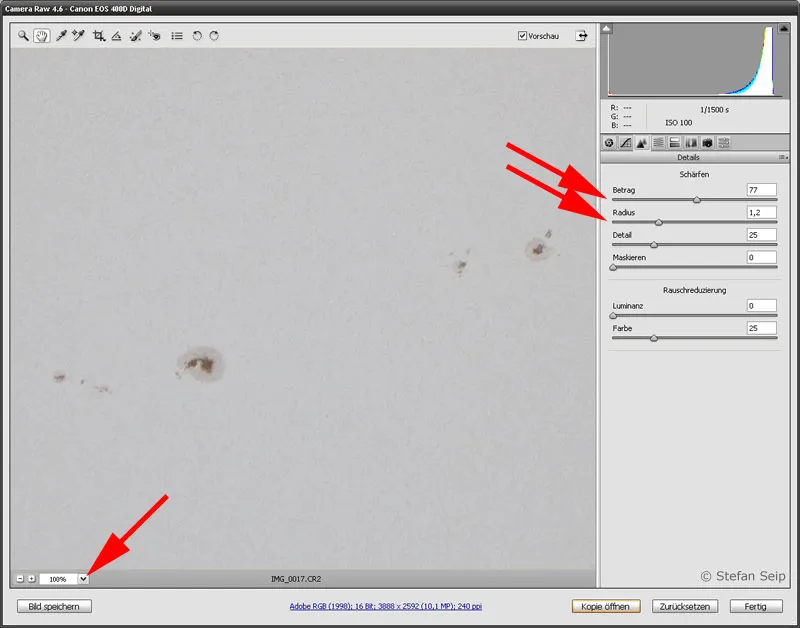Open the Camera Calibration tab

pyautogui.click(x=707, y=143)
